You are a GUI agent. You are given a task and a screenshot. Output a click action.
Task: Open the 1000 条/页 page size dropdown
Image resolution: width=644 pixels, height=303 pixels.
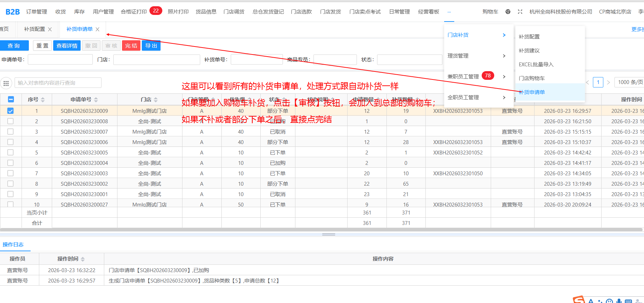(629, 82)
